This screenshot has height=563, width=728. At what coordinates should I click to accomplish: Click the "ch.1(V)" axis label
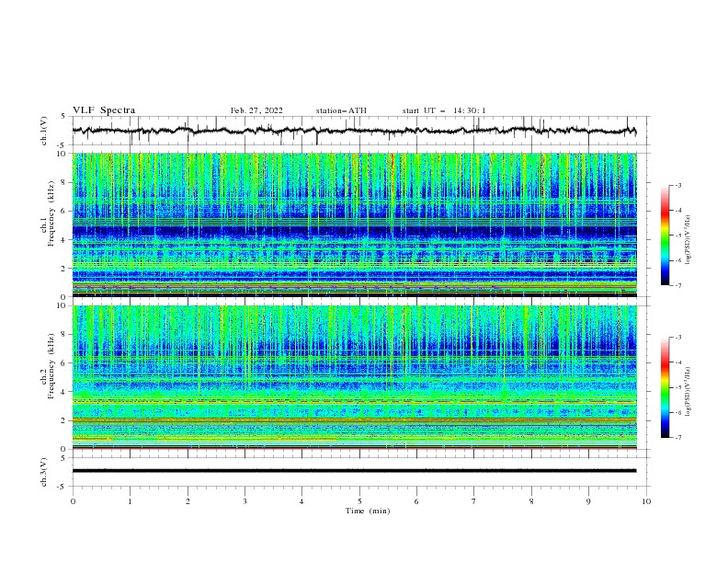click(44, 131)
